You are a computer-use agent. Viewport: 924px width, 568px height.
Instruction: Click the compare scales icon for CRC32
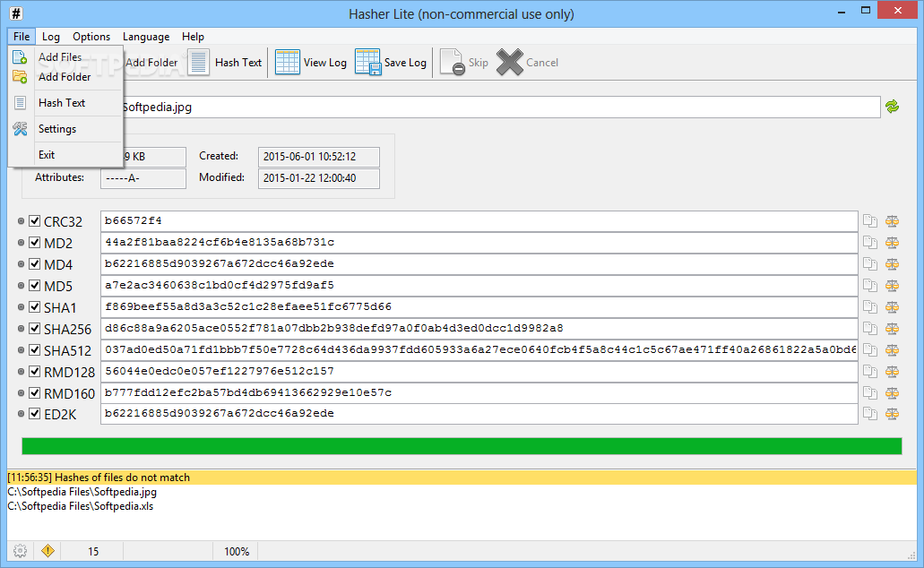(892, 221)
